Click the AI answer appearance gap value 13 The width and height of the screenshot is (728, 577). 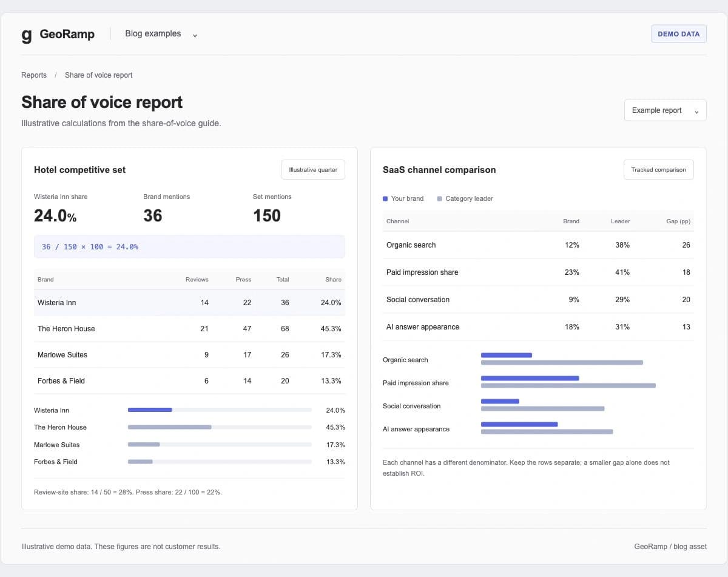click(x=686, y=327)
